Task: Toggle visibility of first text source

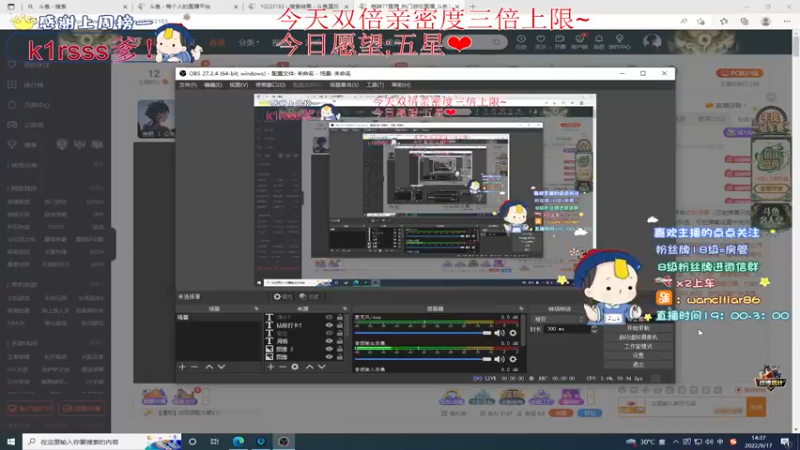Action: [329, 317]
